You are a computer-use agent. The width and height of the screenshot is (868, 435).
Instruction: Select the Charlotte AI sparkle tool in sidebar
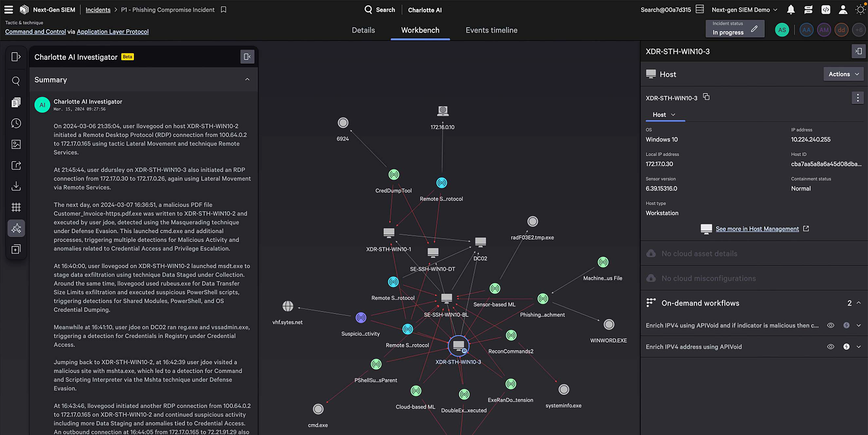tap(16, 228)
